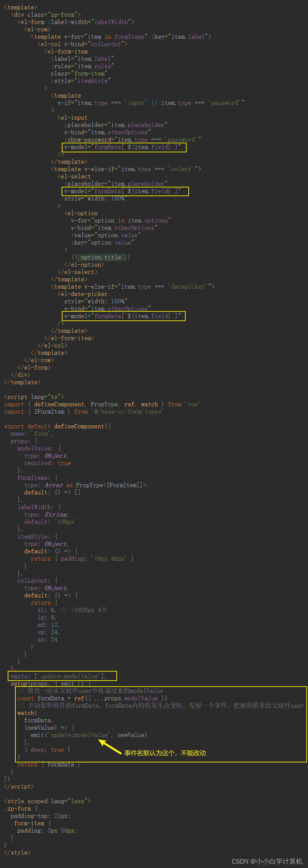Click the import line from 'vue'
The height and width of the screenshot is (868, 308).
[102, 404]
